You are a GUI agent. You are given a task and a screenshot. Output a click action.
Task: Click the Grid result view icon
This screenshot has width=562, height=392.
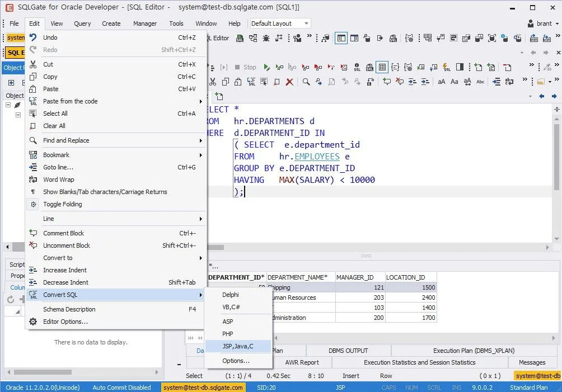click(x=382, y=67)
